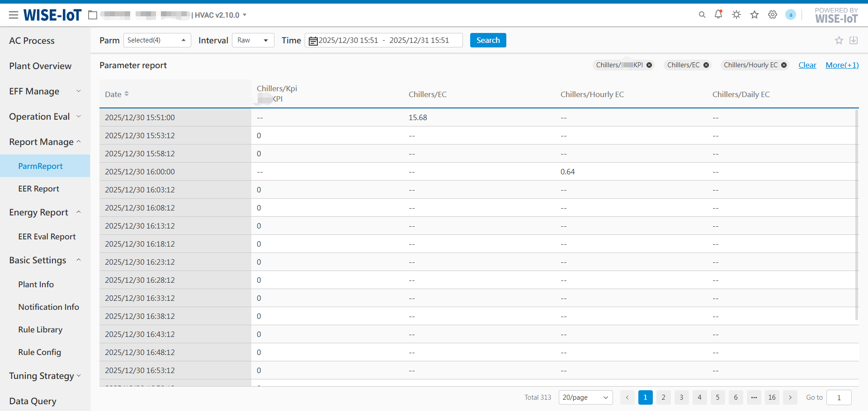Click the export download icon

coord(854,40)
